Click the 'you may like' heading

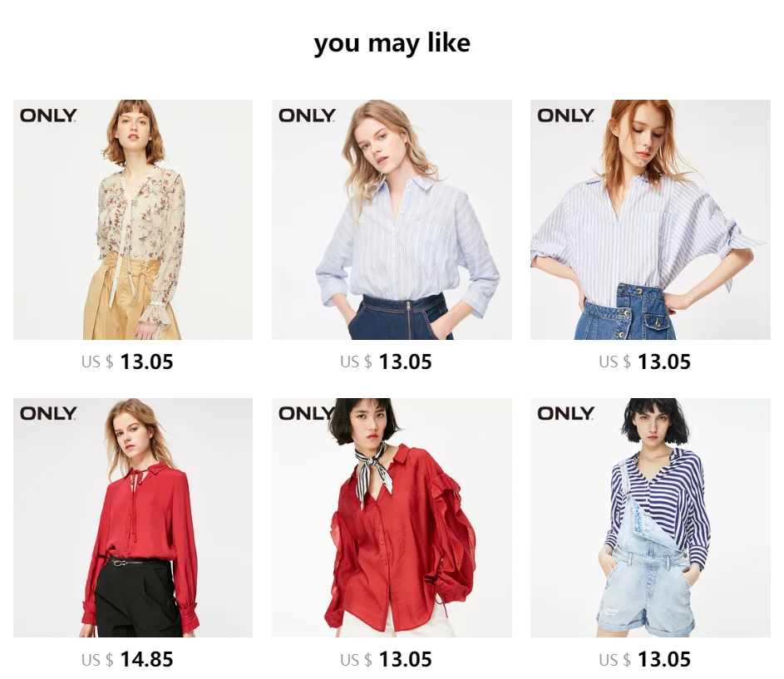click(x=392, y=43)
